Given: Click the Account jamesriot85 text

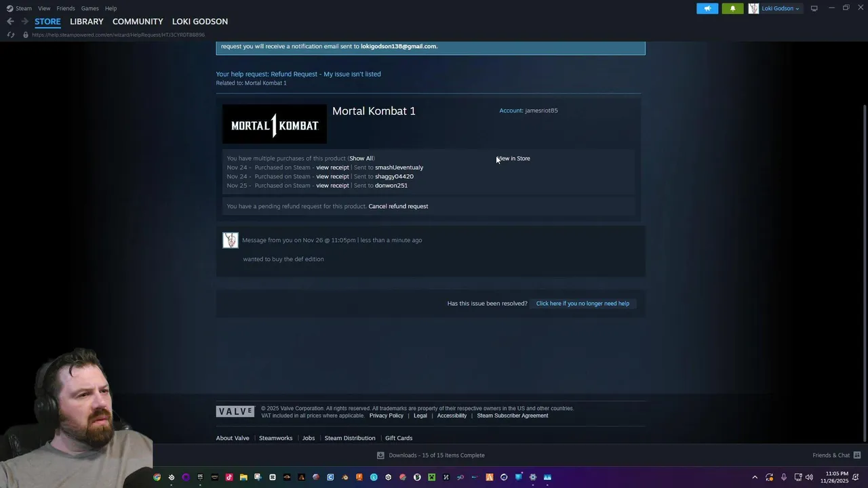Looking at the screenshot, I should coord(528,110).
